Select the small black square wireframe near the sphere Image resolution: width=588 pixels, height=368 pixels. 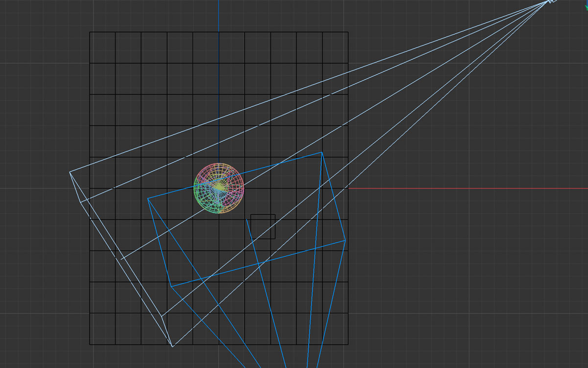point(263,226)
